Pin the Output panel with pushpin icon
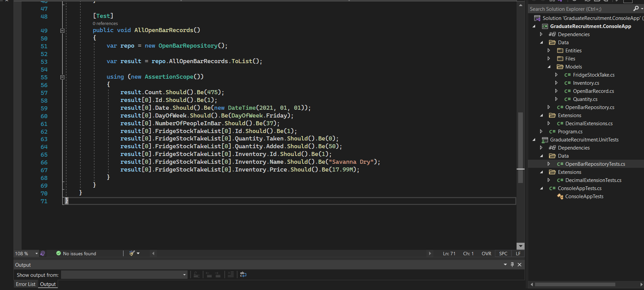The image size is (644, 290). tap(512, 265)
